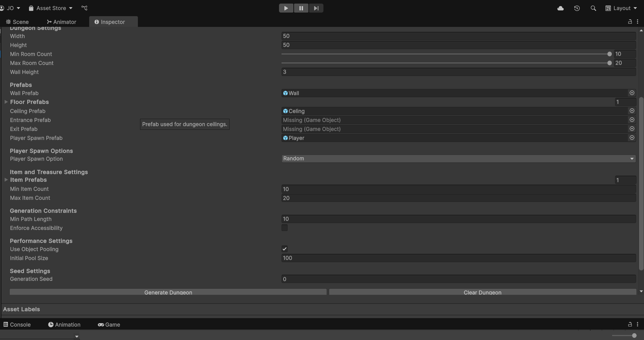Open the Undo History icon
Screen dimensions: 644x340
[x=577, y=8]
